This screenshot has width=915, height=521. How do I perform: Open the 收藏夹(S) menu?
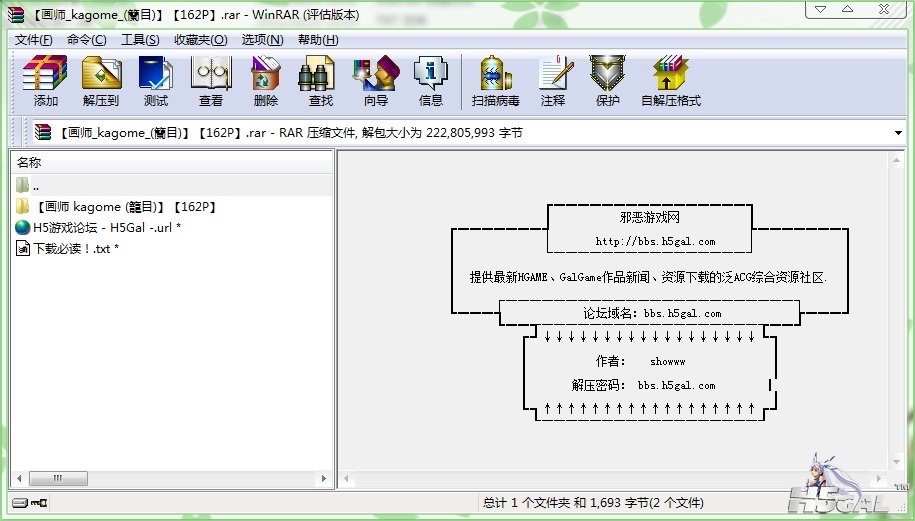click(198, 40)
